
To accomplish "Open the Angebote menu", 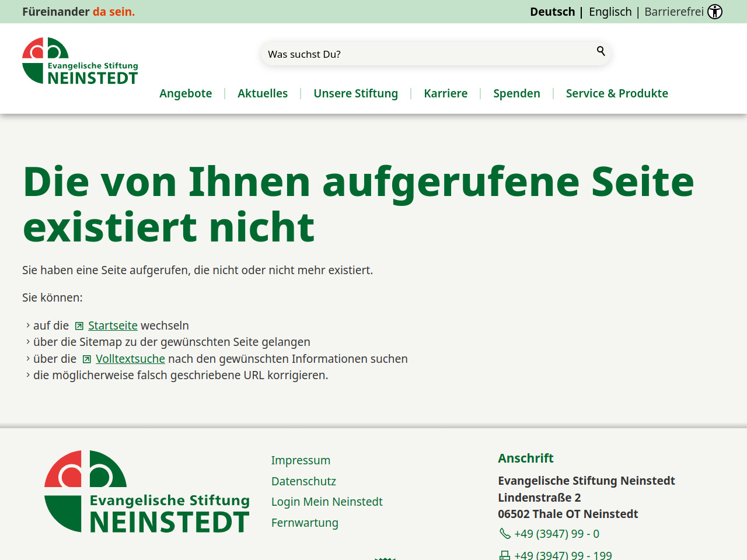I will point(186,93).
